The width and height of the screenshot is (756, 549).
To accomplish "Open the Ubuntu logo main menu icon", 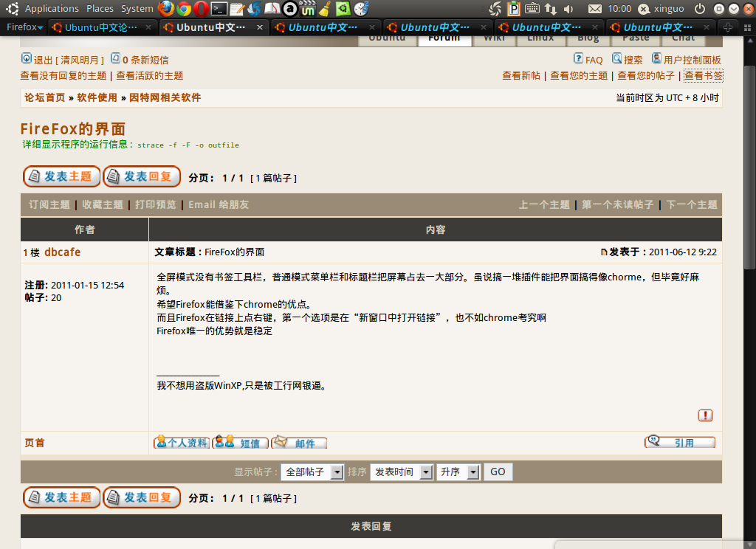I will pyautogui.click(x=12, y=8).
